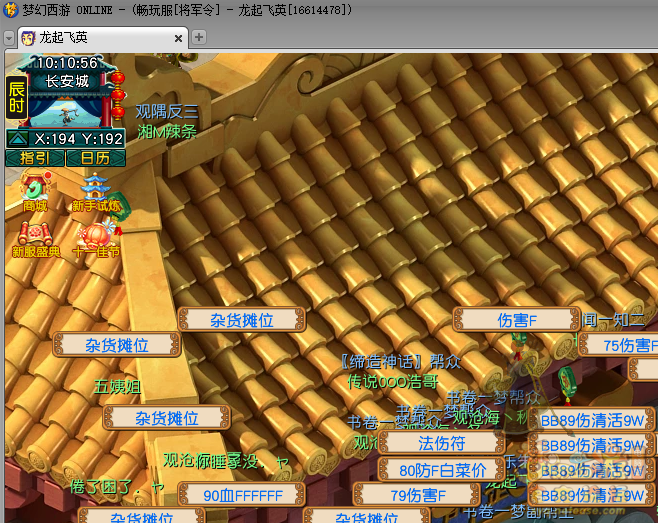Click the game logo in title bar
Image resolution: width=658 pixels, height=523 pixels.
coord(10,10)
